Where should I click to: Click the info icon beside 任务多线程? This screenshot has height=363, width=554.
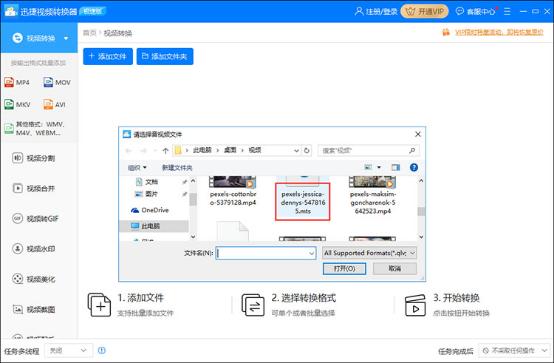[101, 351]
